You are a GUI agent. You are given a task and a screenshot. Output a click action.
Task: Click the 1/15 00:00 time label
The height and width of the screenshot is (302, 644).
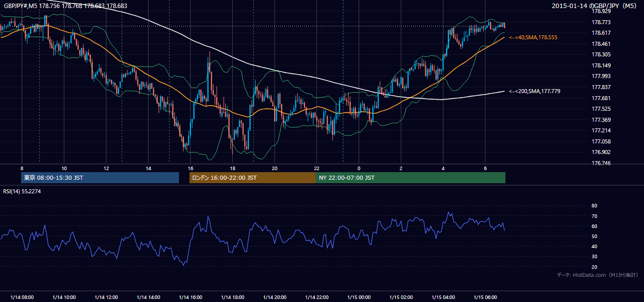[x=359, y=297]
